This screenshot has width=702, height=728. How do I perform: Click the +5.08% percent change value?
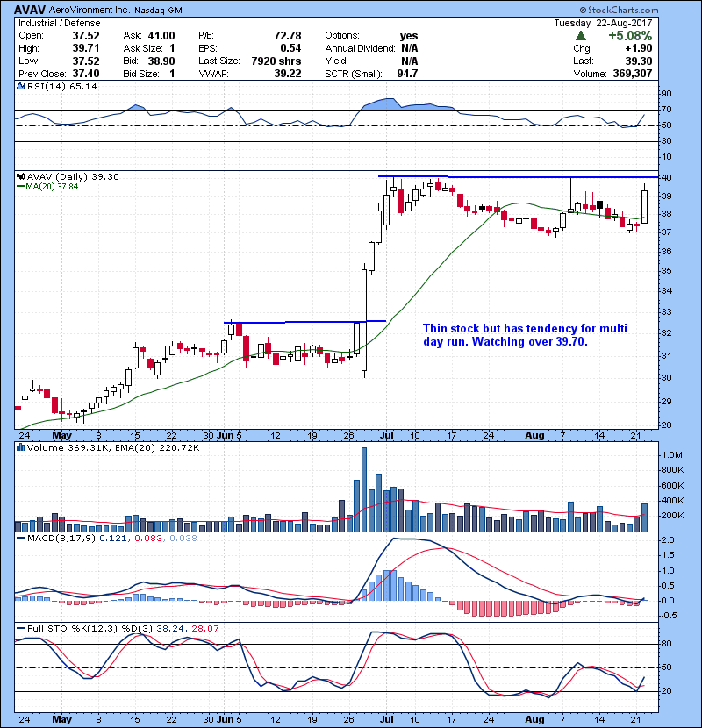pyautogui.click(x=630, y=36)
